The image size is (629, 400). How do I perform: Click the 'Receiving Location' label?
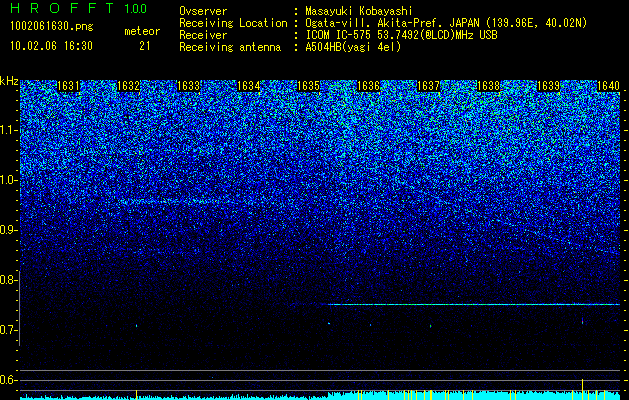tap(233, 23)
